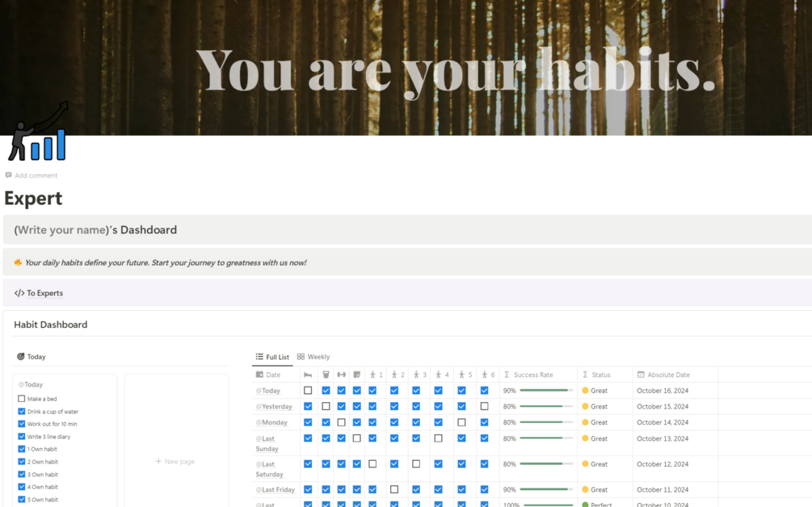This screenshot has width=812, height=507.
Task: Click the person icon column header 4
Action: 438,375
